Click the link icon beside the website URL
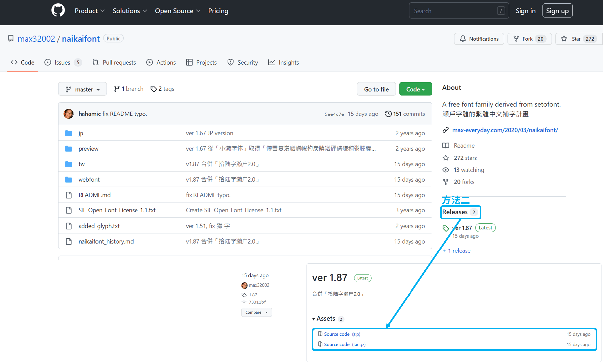 446,130
